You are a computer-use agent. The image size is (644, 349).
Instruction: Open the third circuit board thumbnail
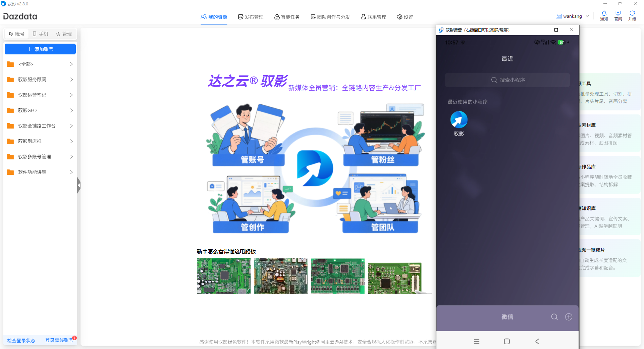[338, 276]
